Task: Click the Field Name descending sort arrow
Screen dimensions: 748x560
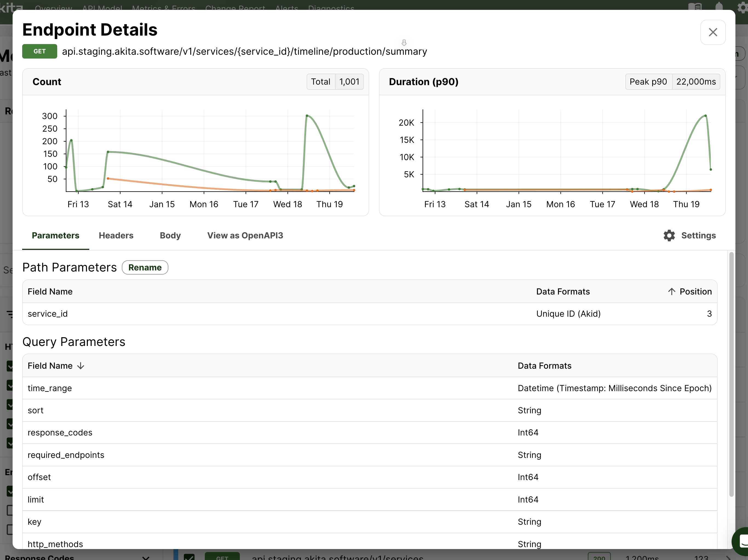Action: click(x=80, y=366)
